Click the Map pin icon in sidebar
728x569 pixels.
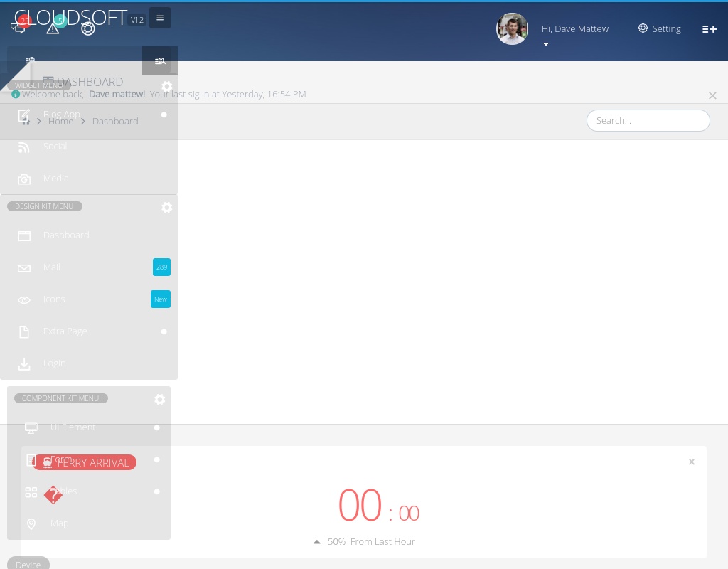[x=31, y=523]
